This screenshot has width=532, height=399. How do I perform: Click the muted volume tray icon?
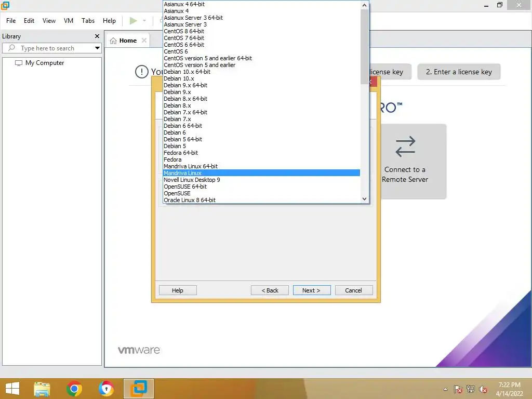click(483, 389)
